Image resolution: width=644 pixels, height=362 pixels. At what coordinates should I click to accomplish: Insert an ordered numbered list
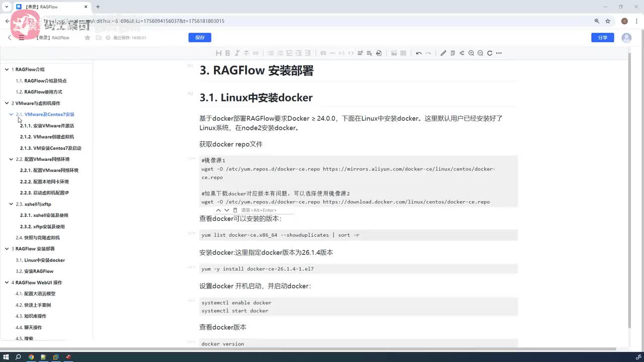point(280,53)
